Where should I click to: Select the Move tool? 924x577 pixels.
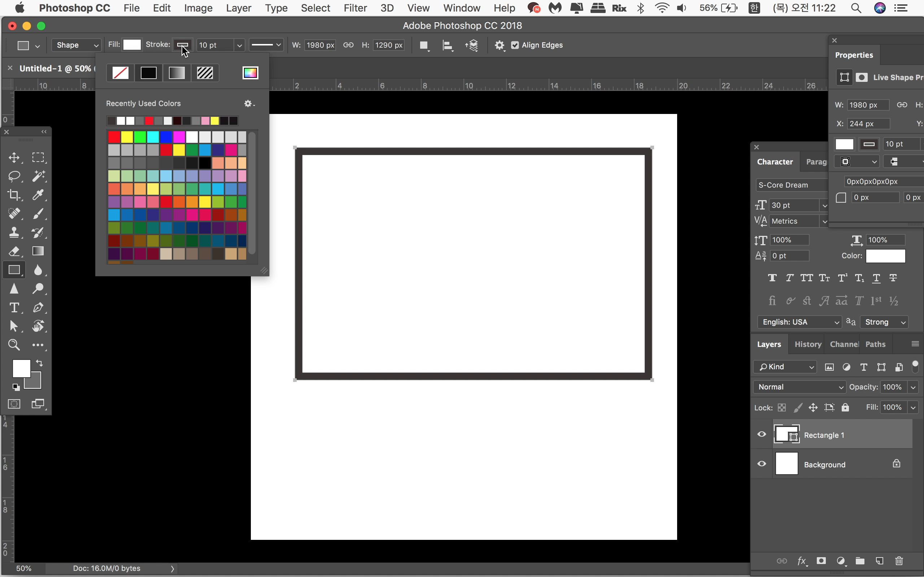tap(14, 158)
